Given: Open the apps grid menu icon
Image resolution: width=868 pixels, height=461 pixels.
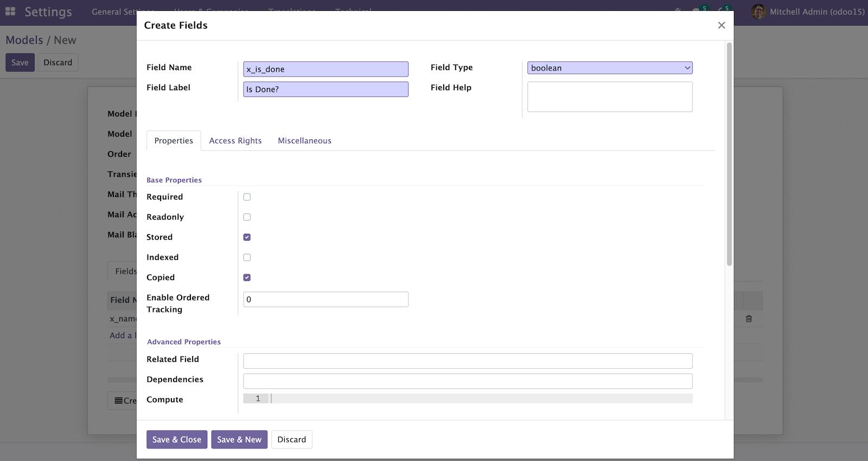Looking at the screenshot, I should click(x=10, y=11).
